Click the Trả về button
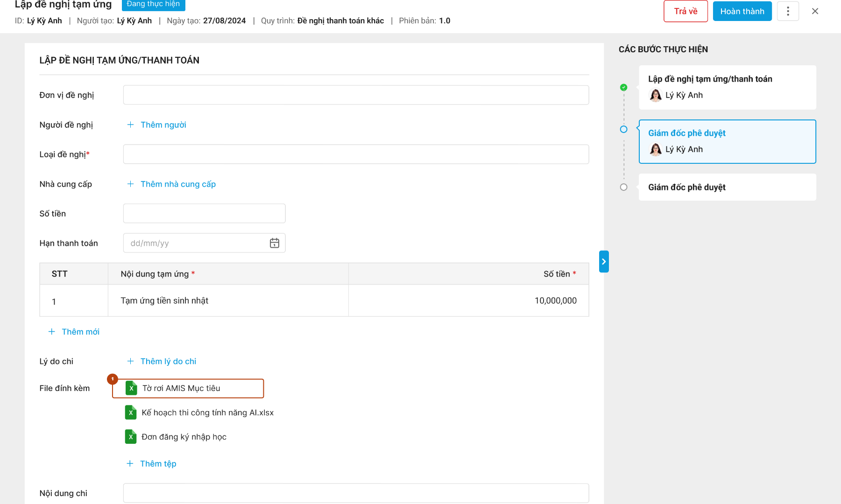The image size is (841, 504). pyautogui.click(x=686, y=11)
